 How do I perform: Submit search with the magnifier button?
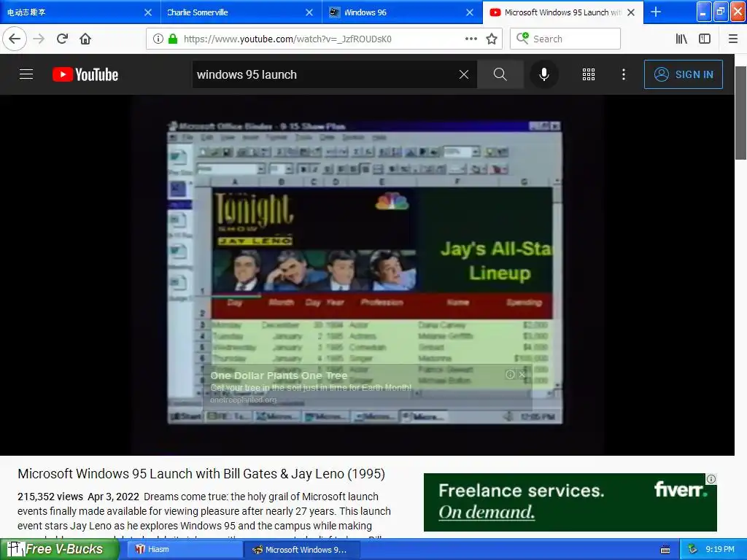pos(500,74)
